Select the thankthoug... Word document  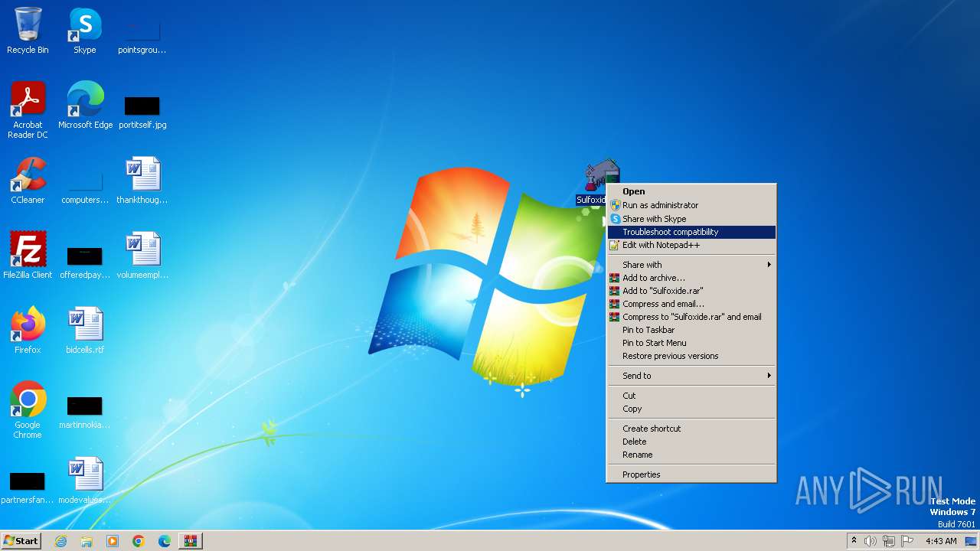pos(142,181)
